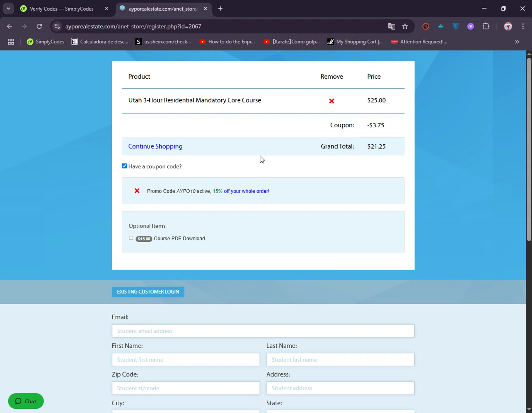Viewport: 532px width, 413px height.
Task: Bookmark this page with the star
Action: coord(405,26)
